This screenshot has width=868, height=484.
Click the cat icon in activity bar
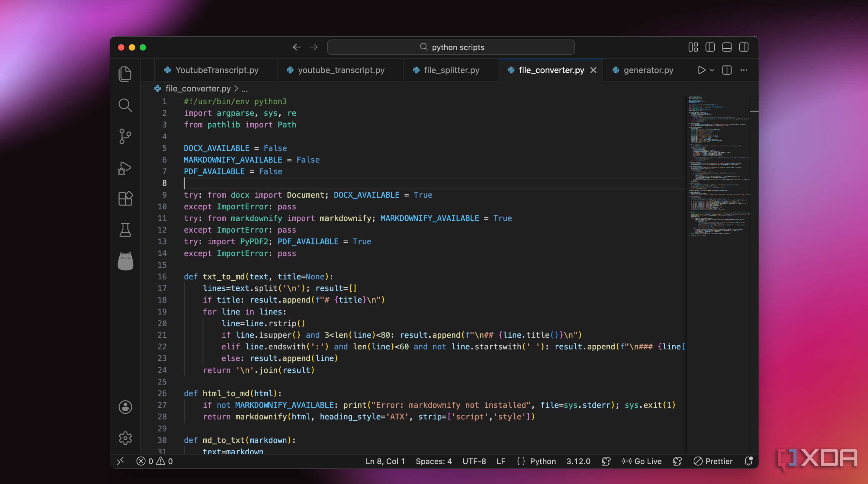[125, 261]
